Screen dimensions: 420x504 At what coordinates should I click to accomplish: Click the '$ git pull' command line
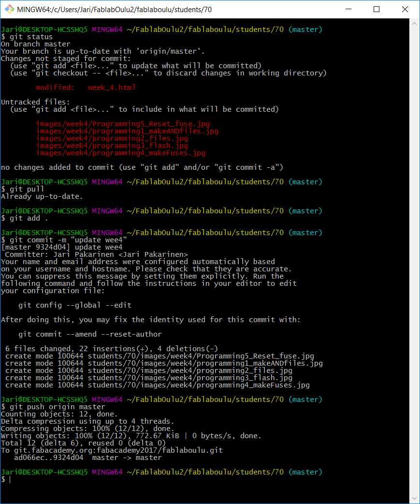tap(23, 189)
